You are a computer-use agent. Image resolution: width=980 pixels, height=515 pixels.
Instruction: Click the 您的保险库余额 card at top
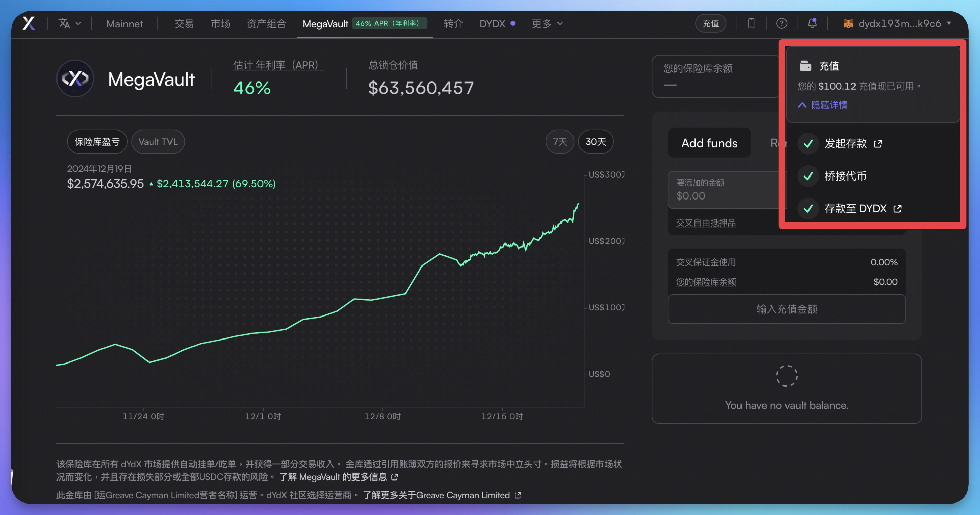(x=715, y=76)
